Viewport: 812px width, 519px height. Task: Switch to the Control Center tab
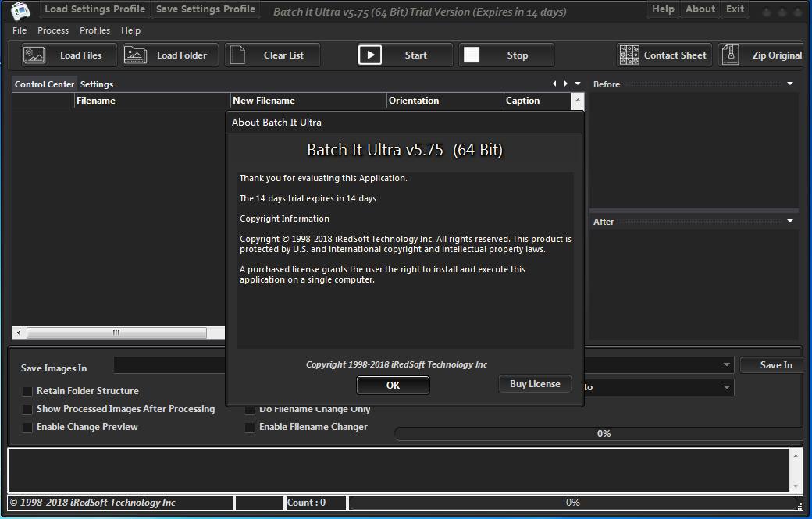[45, 84]
